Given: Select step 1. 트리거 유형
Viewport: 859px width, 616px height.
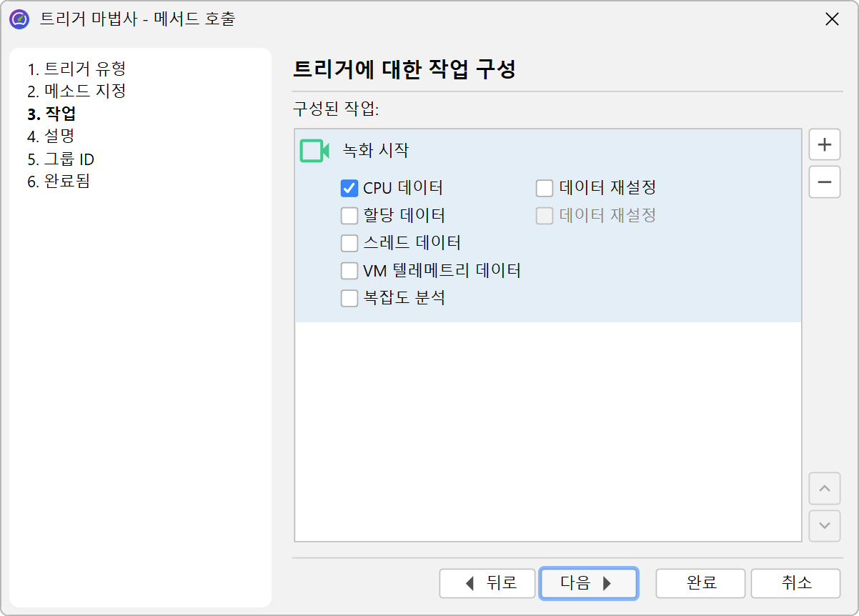Looking at the screenshot, I should click(76, 69).
